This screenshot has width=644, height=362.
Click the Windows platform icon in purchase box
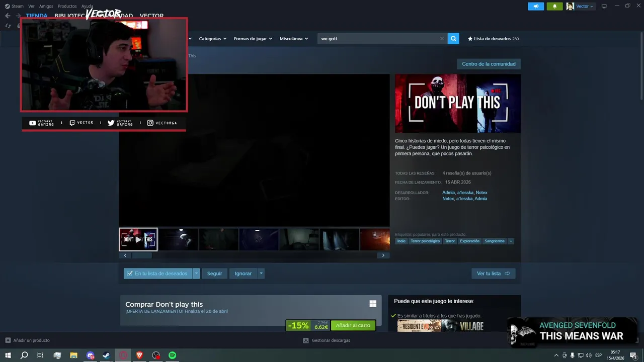(x=373, y=304)
